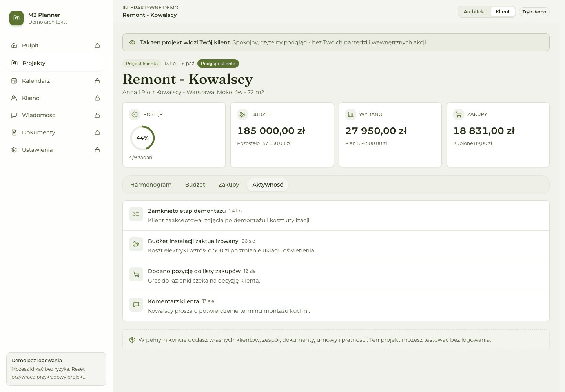Click the Projekt klienta tag

coord(142,64)
